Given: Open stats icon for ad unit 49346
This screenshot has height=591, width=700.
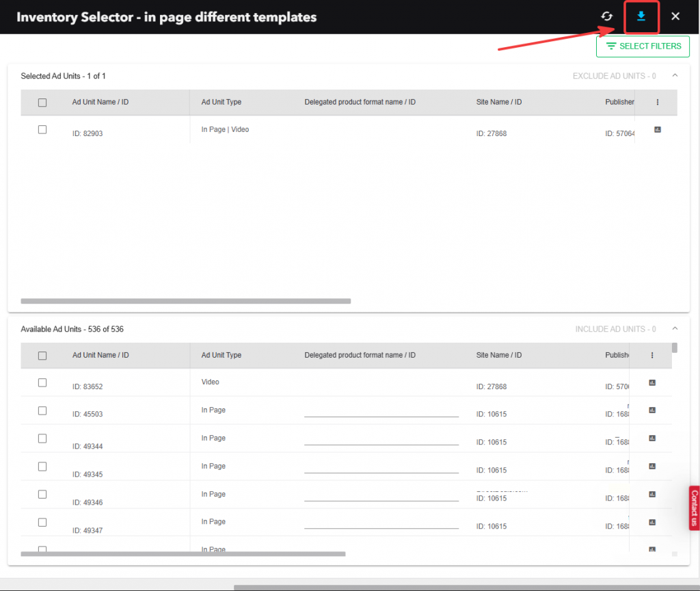Looking at the screenshot, I should [652, 494].
